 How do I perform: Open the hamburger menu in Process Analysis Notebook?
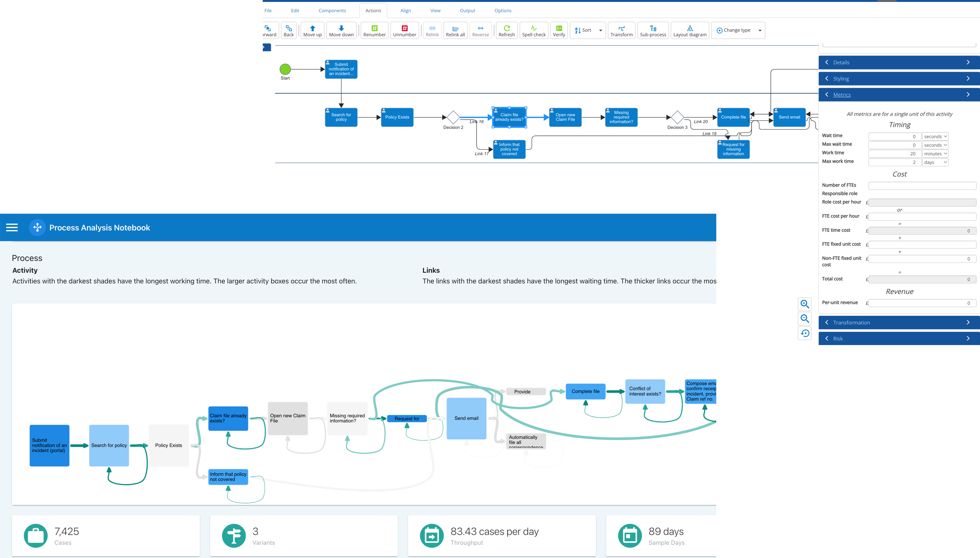(12, 227)
